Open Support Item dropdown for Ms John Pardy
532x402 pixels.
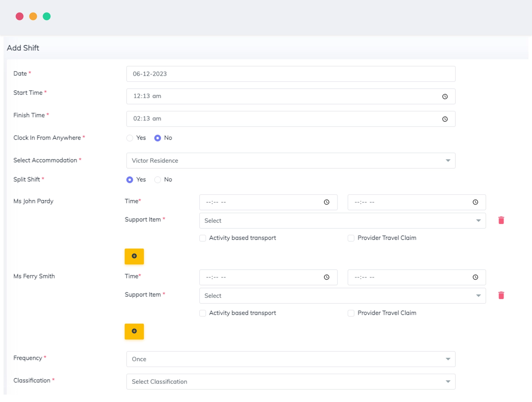coord(342,221)
